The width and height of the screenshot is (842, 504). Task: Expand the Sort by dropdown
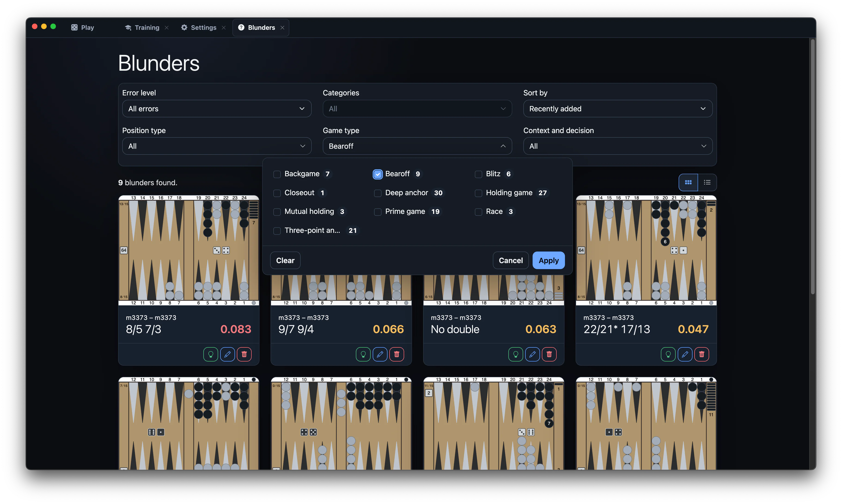point(617,109)
